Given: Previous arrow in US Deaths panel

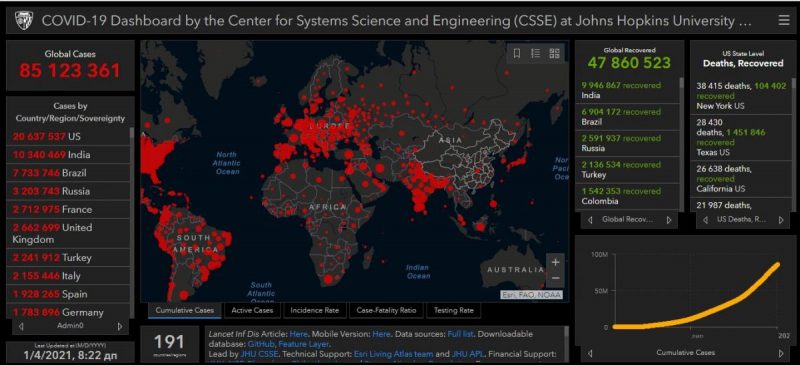Looking at the screenshot, I should tap(705, 220).
